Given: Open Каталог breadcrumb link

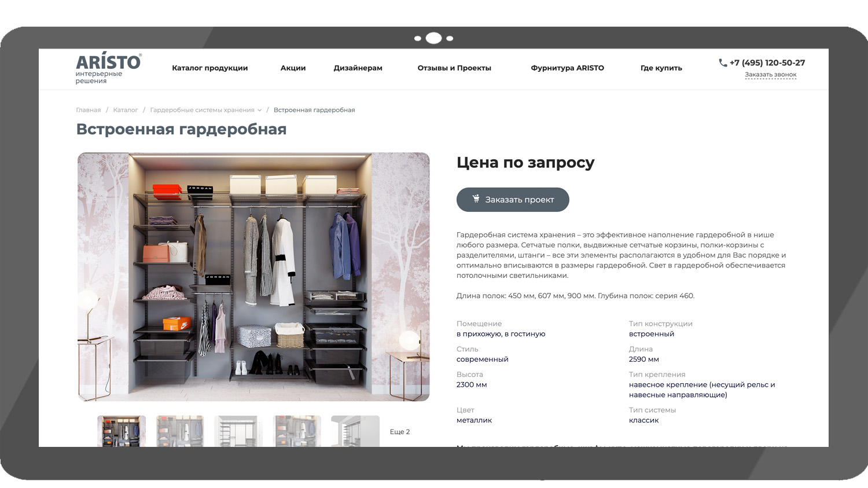Looking at the screenshot, I should (x=126, y=110).
